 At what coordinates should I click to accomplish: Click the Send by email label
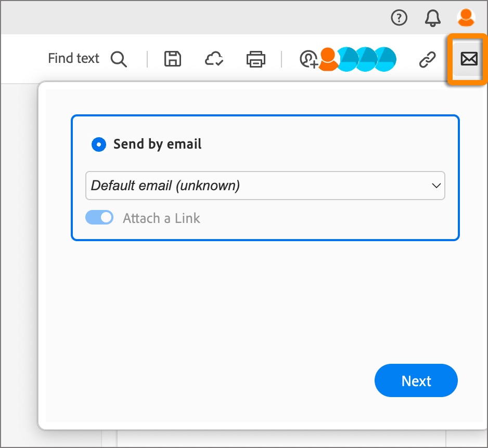157,144
